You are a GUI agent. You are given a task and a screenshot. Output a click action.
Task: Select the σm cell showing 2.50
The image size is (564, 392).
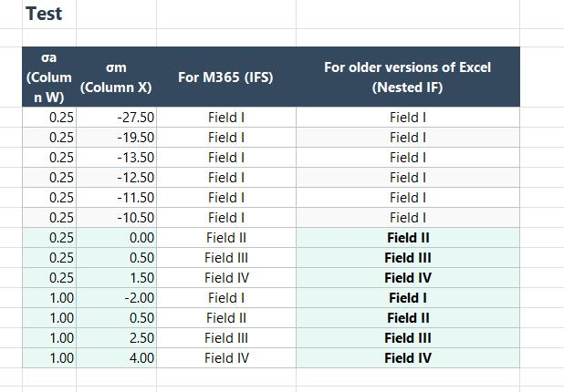click(x=116, y=337)
